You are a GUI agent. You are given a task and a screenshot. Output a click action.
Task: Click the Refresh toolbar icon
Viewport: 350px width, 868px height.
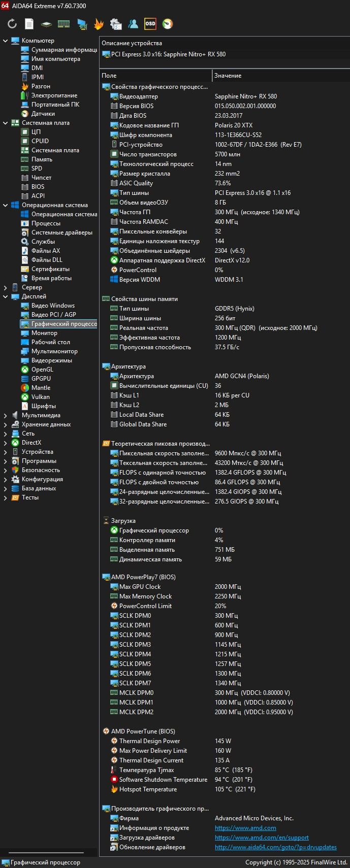point(12,24)
